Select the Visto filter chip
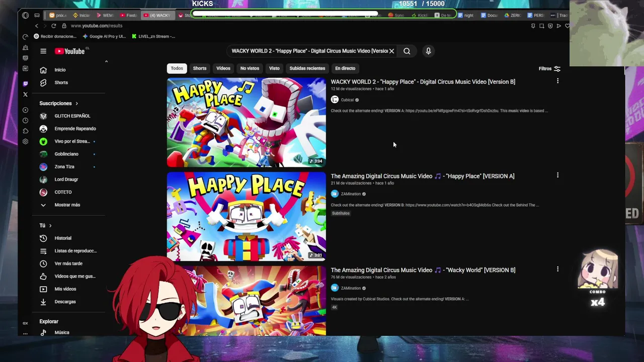The height and width of the screenshot is (362, 644). pos(274,68)
